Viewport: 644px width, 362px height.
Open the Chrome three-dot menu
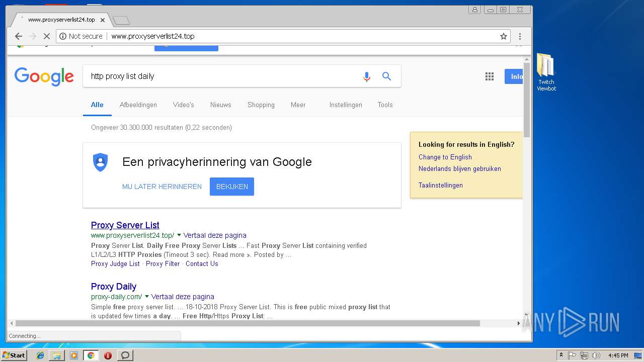click(520, 36)
